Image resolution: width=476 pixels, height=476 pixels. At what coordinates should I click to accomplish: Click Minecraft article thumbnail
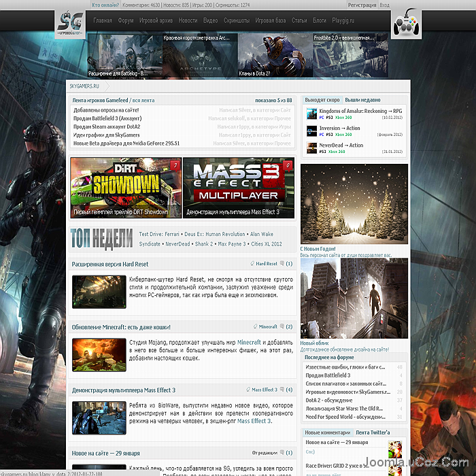(x=99, y=355)
